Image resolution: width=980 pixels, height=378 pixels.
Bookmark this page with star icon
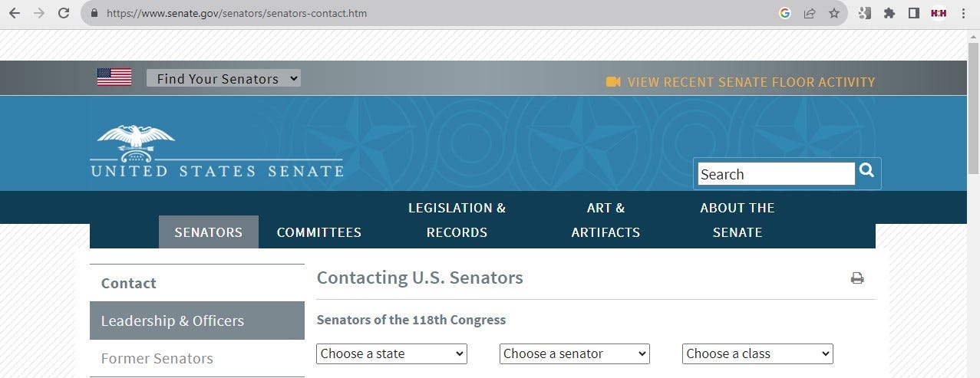coord(833,13)
